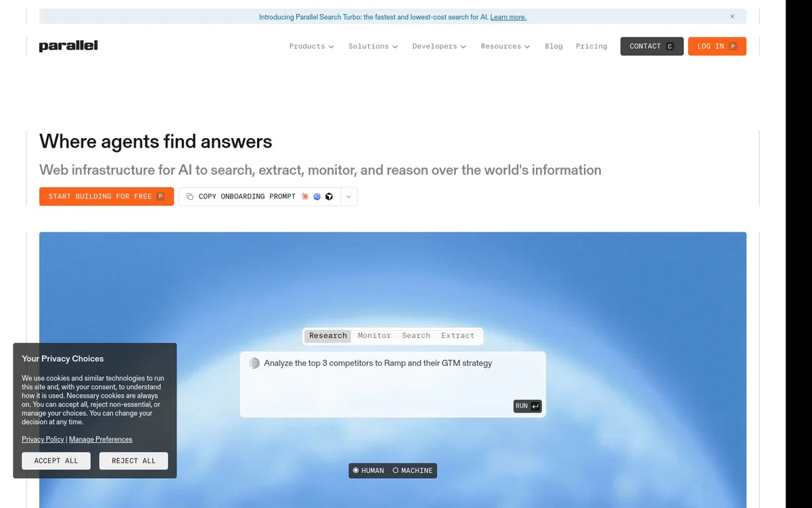812x508 pixels.
Task: Click the striped globe icon in prompt box
Action: point(254,363)
